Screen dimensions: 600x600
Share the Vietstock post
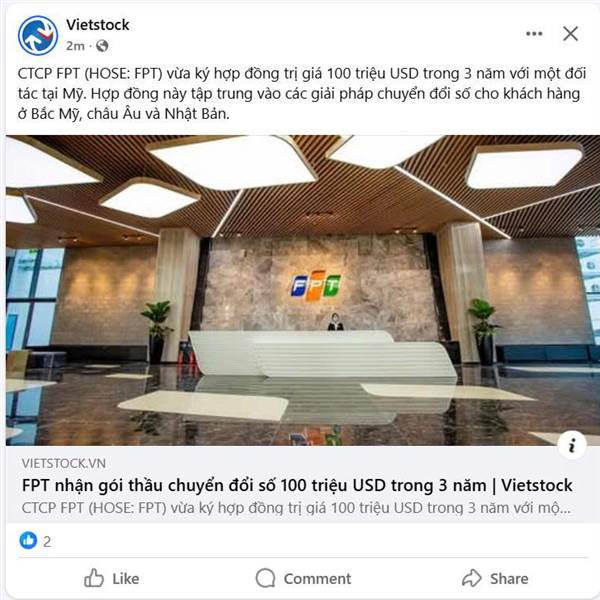click(x=495, y=578)
